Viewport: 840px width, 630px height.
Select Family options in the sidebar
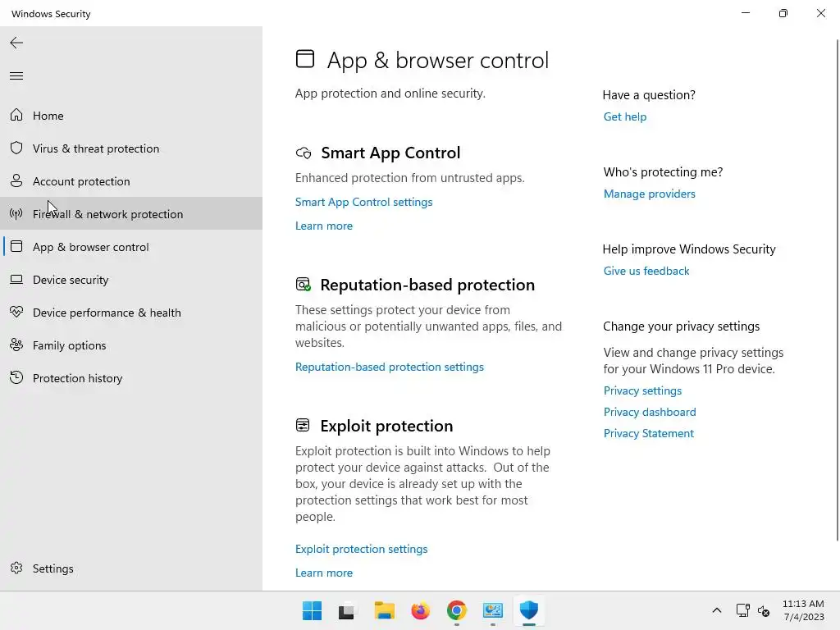tap(131, 345)
